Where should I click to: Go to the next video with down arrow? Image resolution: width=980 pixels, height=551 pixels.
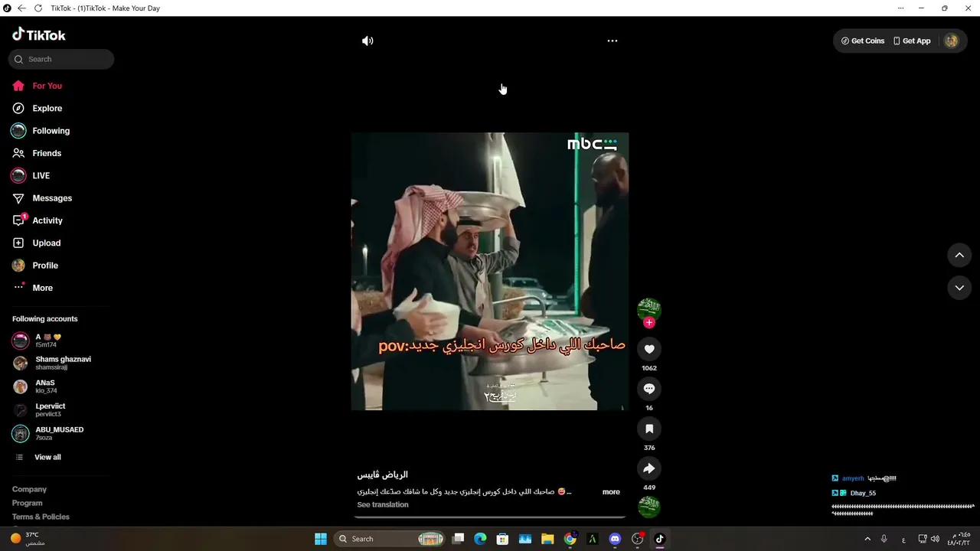pos(959,288)
